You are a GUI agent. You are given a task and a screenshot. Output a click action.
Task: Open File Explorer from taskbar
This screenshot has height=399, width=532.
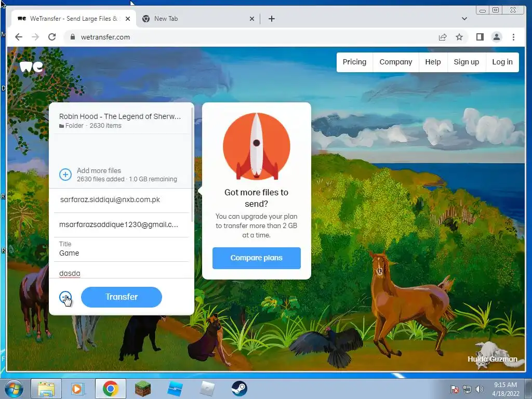(46, 389)
